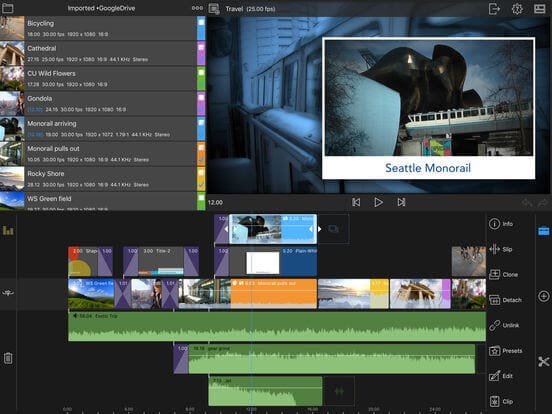Tap the green tag on CU Wild Flowers

click(201, 78)
